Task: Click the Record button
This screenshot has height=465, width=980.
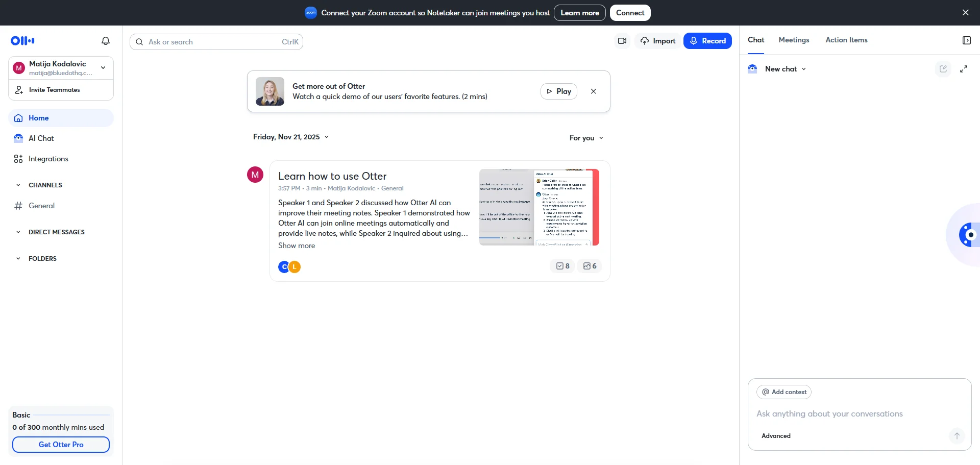Action: pyautogui.click(x=707, y=41)
